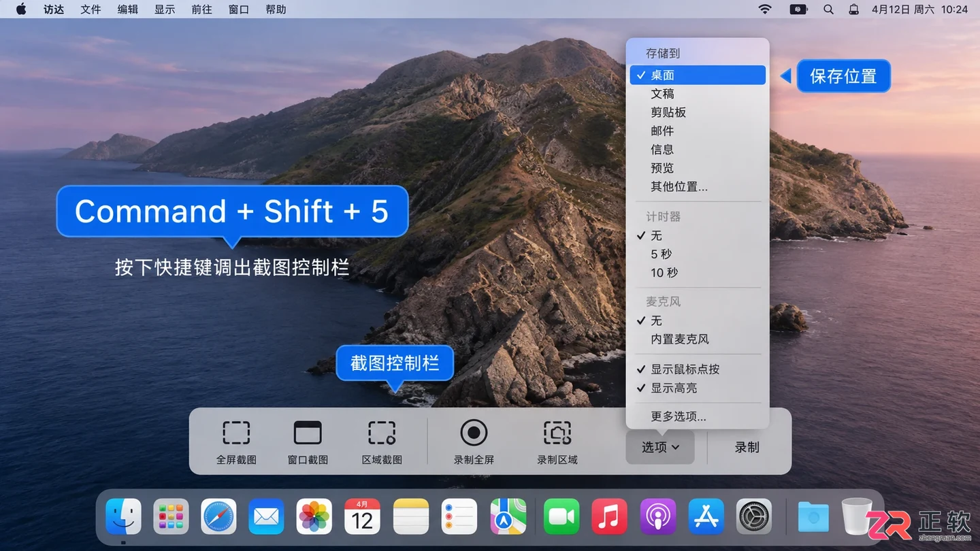Screen dimensions: 980x551
Task: Choose 剪贴板 as save destination
Action: pos(698,112)
